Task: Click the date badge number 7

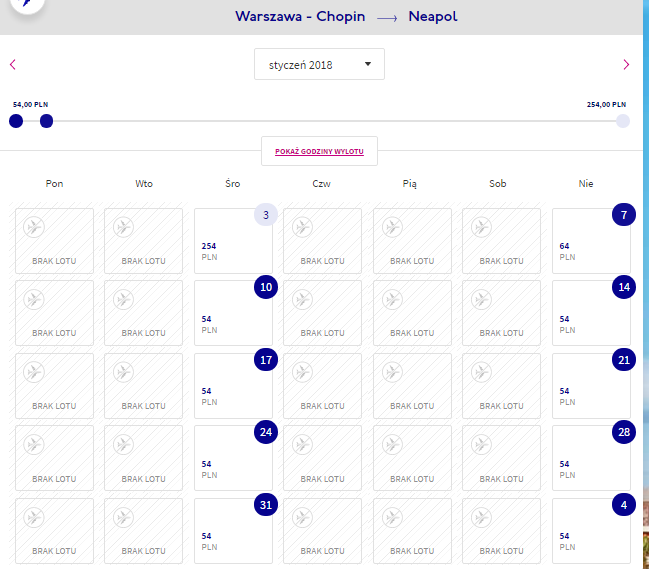Action: 624,215
